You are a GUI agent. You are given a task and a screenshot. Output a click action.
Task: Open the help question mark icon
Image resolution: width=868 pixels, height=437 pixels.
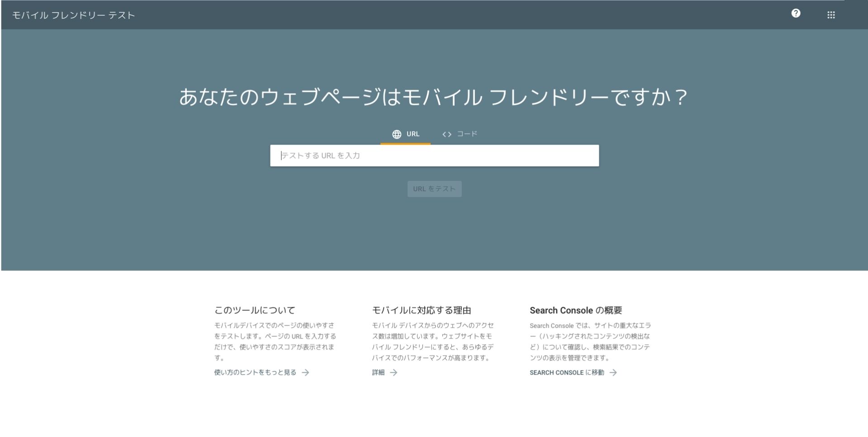pyautogui.click(x=796, y=14)
